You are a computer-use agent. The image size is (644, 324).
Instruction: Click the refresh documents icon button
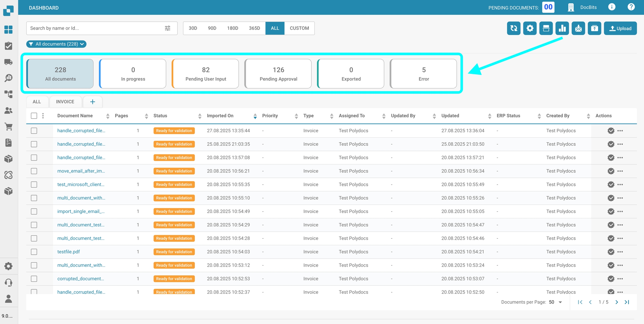tap(513, 28)
